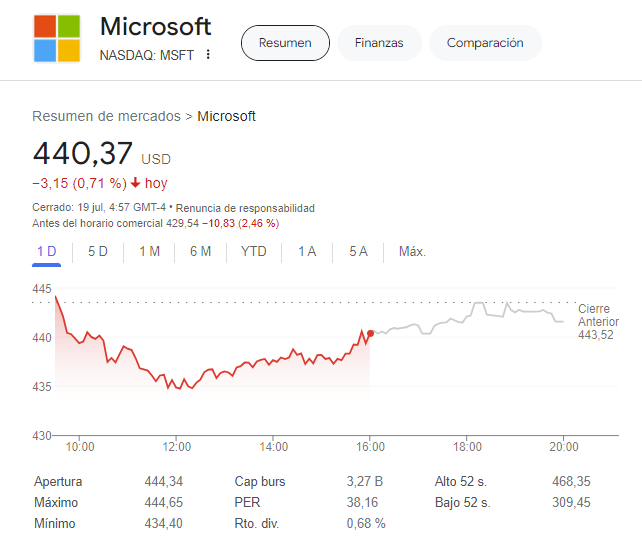The width and height of the screenshot is (642, 540).
Task: Switch to the Finanzas tab
Action: tap(379, 43)
